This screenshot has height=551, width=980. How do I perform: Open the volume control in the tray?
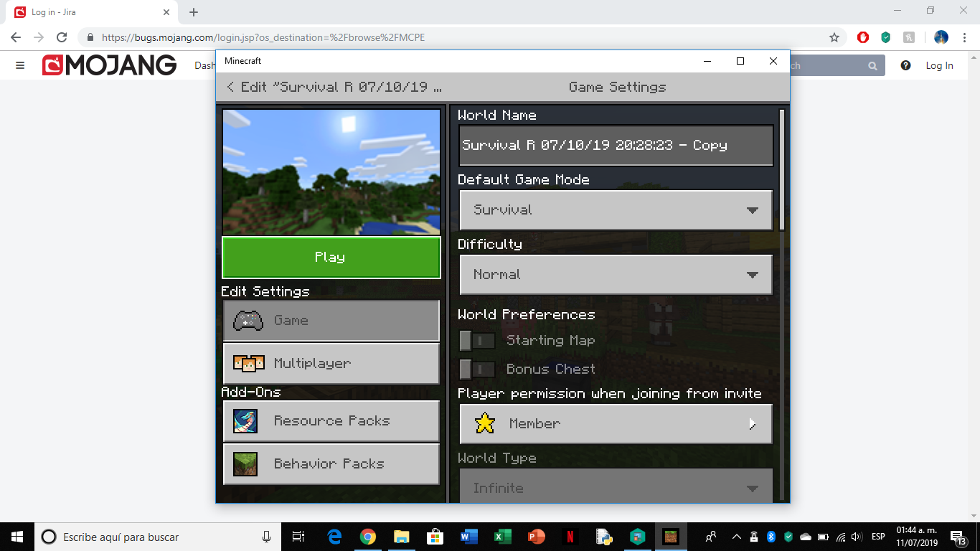pyautogui.click(x=857, y=537)
